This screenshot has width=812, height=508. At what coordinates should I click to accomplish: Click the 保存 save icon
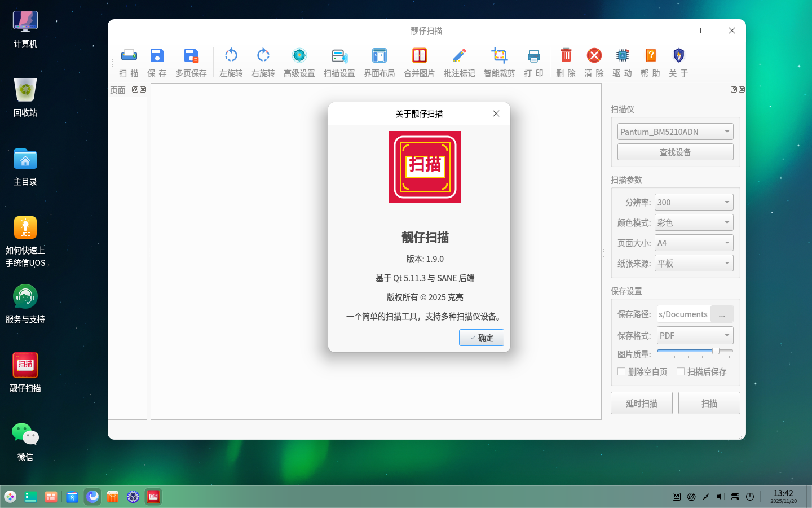pos(157,55)
